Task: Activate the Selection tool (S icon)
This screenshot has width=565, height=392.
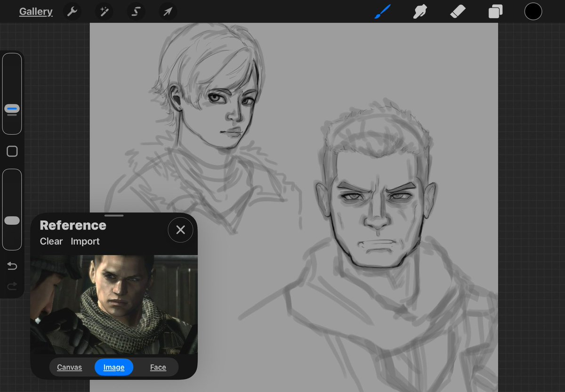Action: (x=136, y=12)
